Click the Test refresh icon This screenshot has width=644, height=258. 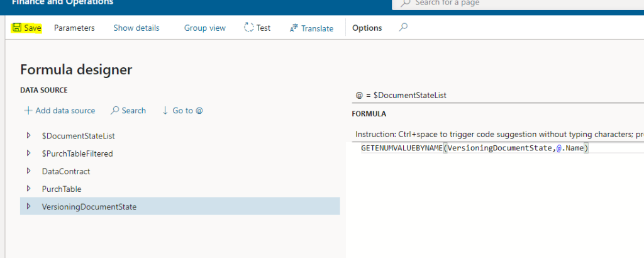coord(249,28)
